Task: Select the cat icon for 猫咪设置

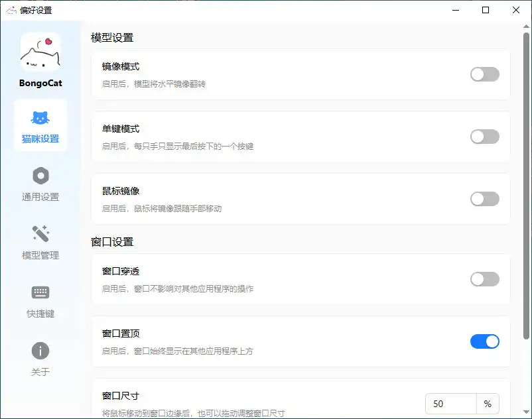Action: pos(40,118)
